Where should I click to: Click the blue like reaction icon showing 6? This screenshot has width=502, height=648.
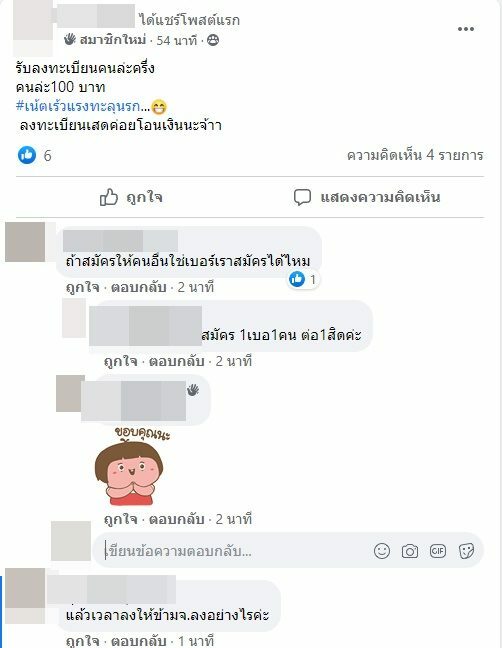[x=27, y=155]
